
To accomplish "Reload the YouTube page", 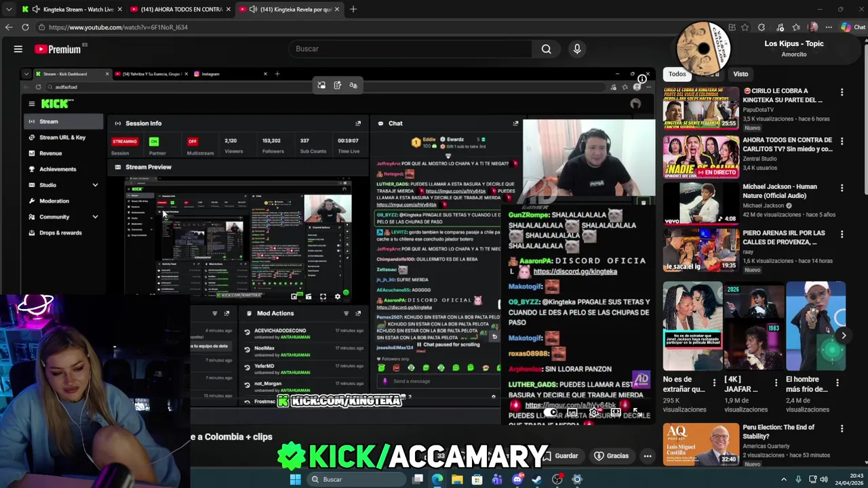I will tap(25, 27).
